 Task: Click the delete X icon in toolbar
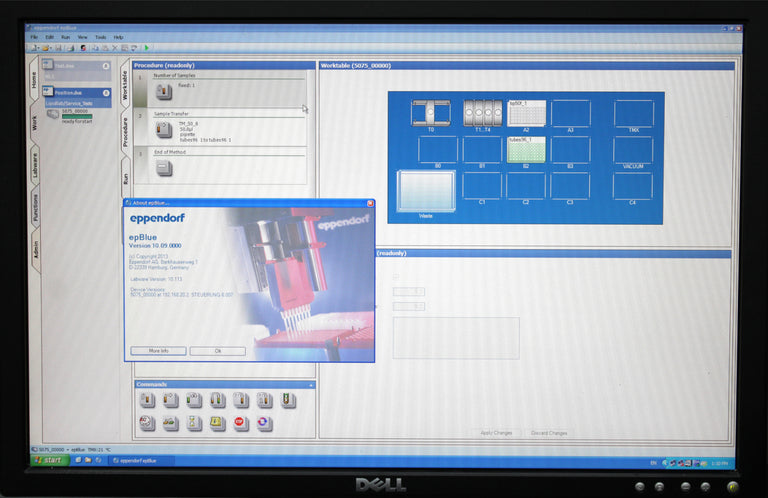point(113,48)
